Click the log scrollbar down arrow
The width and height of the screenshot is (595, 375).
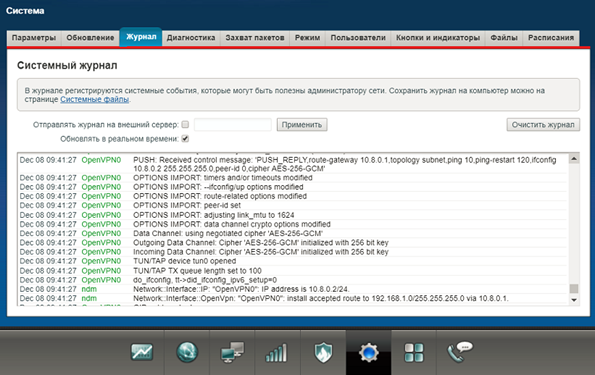574,300
